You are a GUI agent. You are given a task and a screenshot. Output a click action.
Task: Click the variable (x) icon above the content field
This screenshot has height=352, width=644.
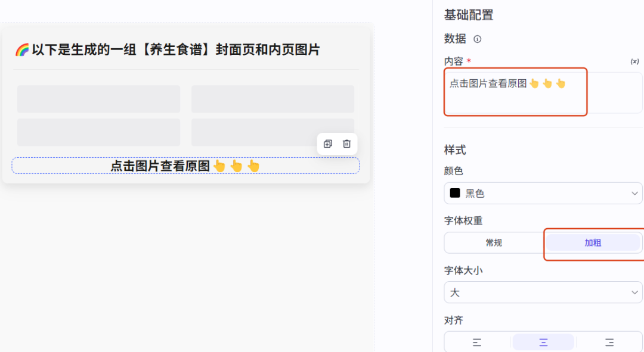coord(634,61)
